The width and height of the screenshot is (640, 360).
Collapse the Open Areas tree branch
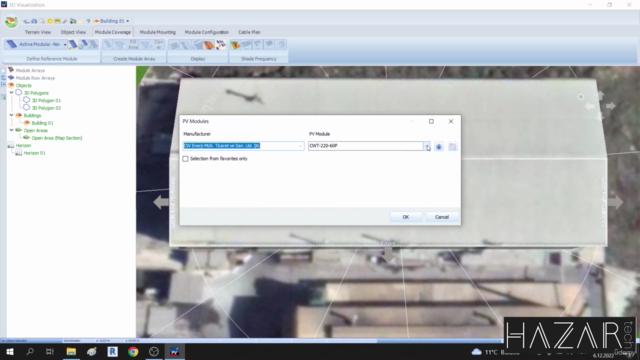click(11, 130)
